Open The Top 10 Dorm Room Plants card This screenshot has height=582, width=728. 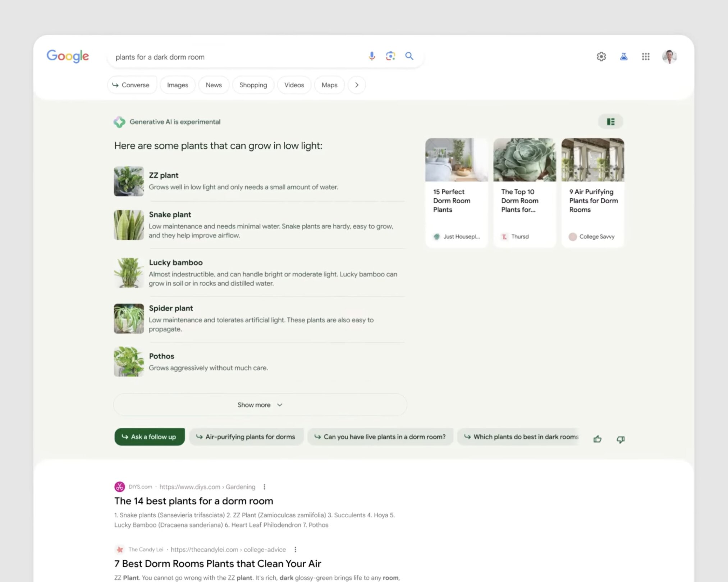coord(525,193)
